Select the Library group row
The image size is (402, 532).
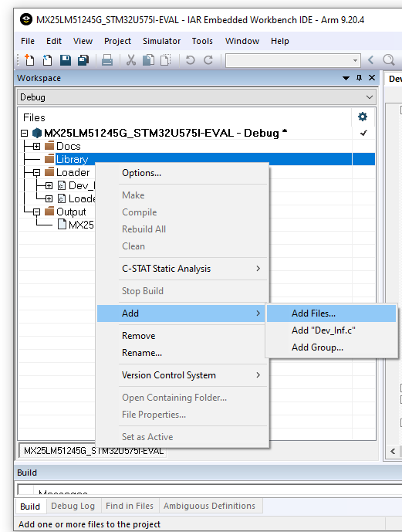click(197, 159)
